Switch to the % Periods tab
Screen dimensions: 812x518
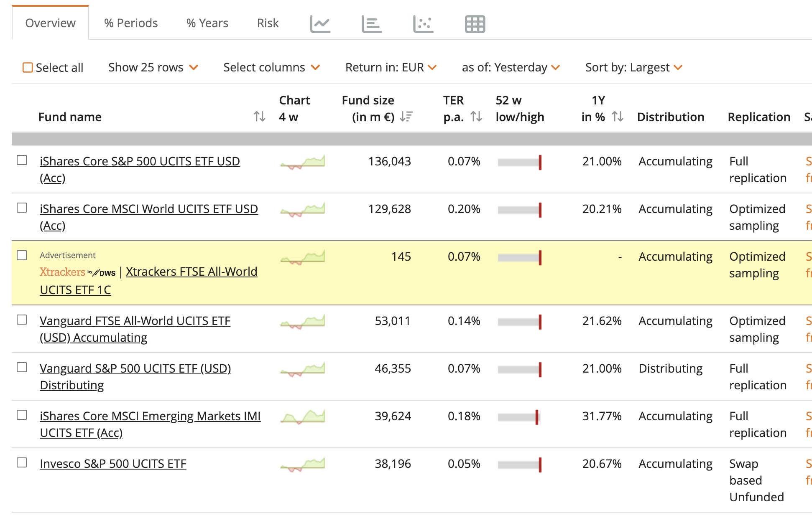pos(131,23)
